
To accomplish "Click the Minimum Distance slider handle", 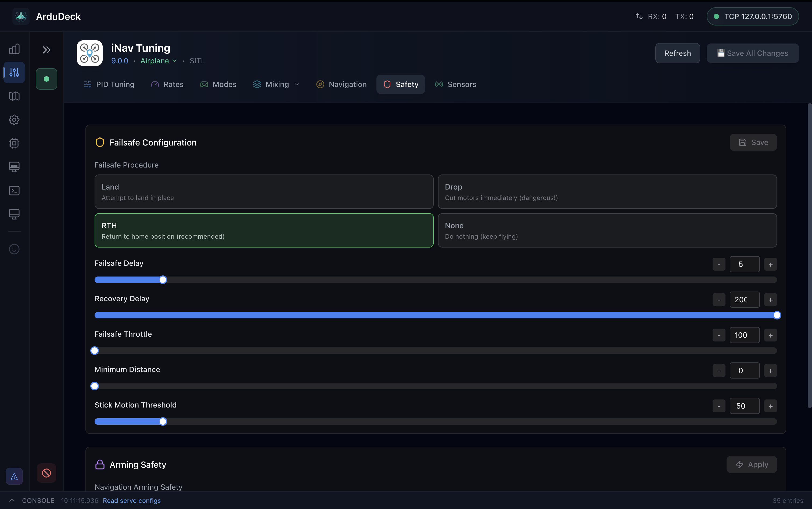I will 95,386.
